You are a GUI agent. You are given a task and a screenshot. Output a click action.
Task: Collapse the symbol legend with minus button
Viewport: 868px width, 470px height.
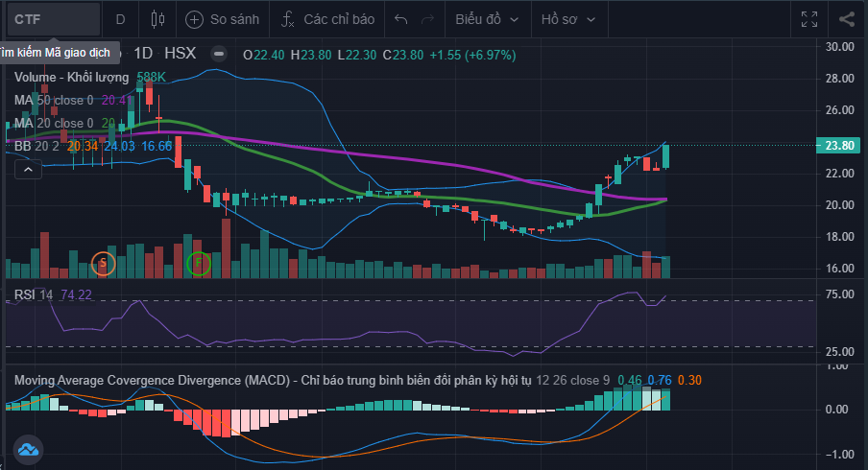tap(219, 54)
